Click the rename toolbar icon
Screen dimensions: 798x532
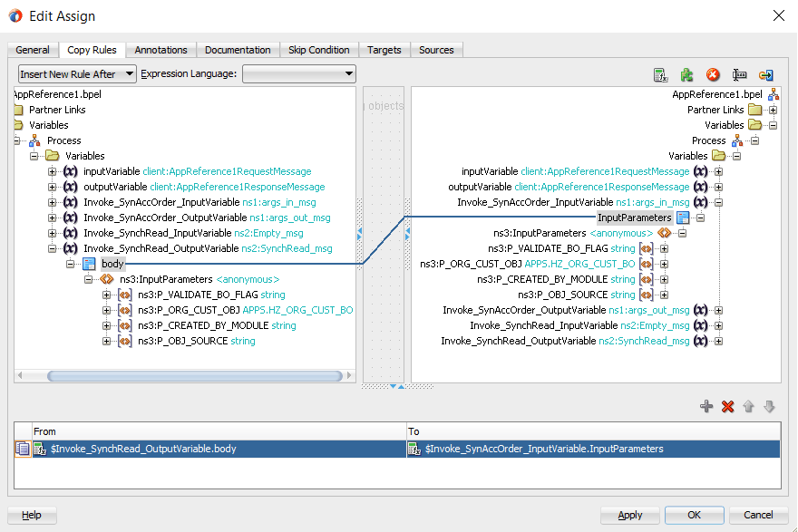739,75
